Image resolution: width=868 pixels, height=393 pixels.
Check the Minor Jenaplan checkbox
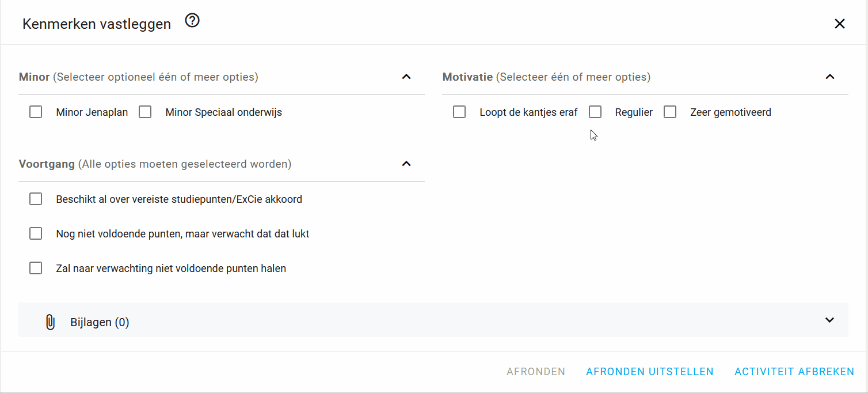[35, 112]
